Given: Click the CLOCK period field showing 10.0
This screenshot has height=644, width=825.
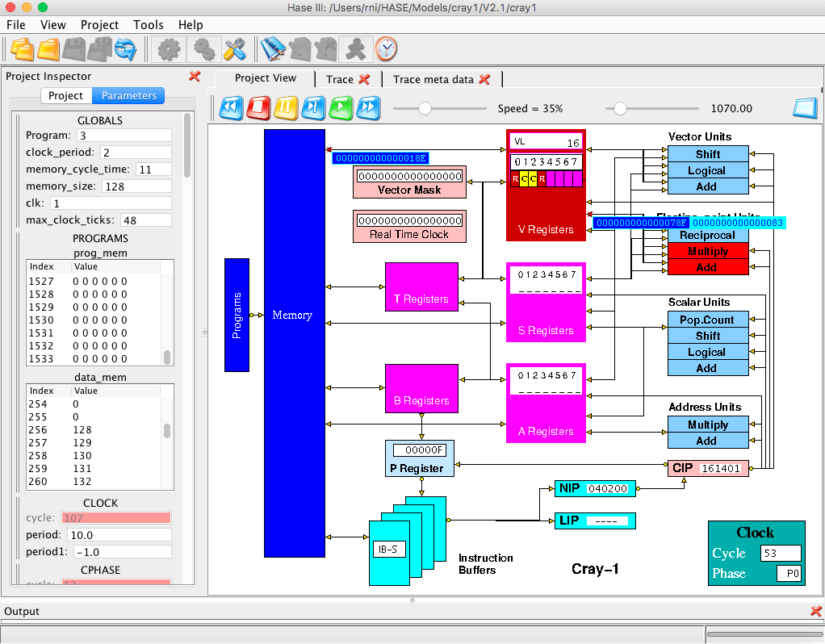Looking at the screenshot, I should tap(119, 534).
